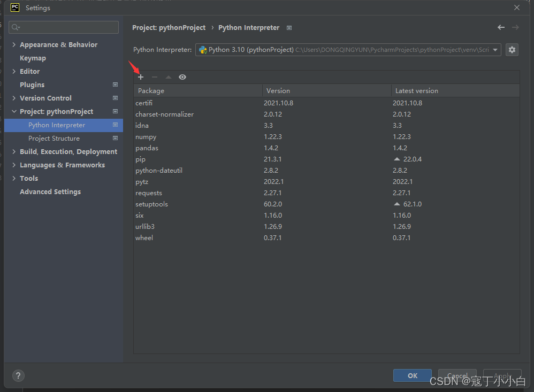Click the forward arrow navigation icon
The height and width of the screenshot is (392, 534).
pyautogui.click(x=515, y=27)
